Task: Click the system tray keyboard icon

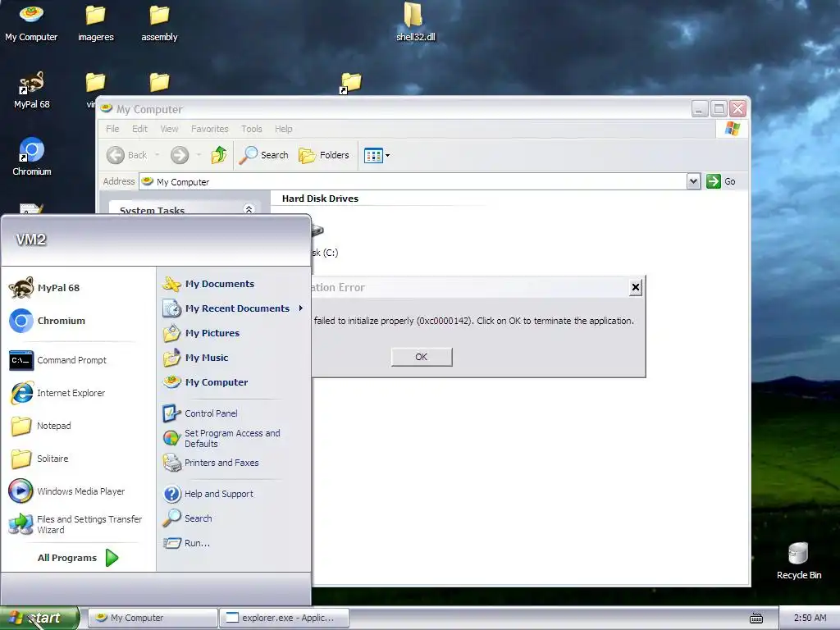Action: click(x=756, y=619)
